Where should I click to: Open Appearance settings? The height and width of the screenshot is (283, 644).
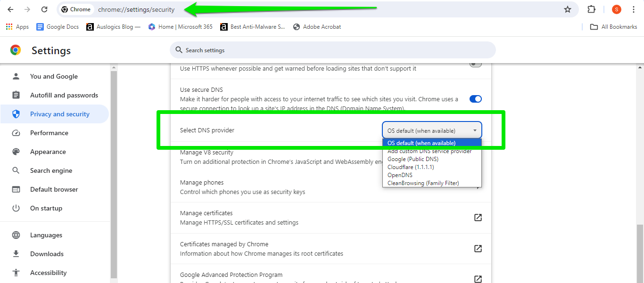[55, 152]
